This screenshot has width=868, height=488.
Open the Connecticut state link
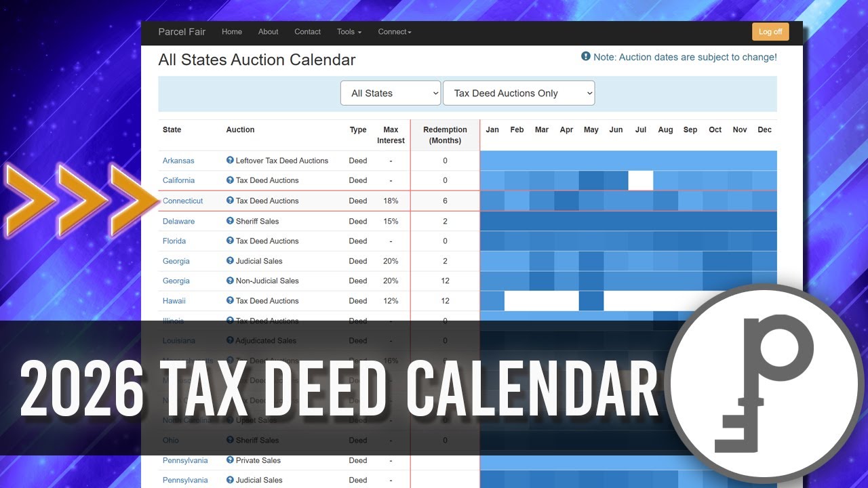point(183,201)
